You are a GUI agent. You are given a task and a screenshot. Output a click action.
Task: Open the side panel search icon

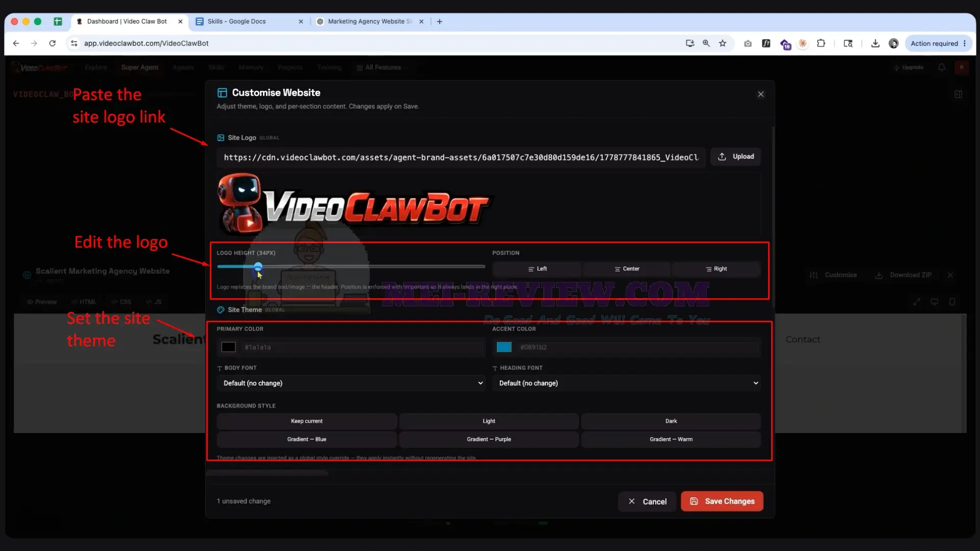point(848,43)
